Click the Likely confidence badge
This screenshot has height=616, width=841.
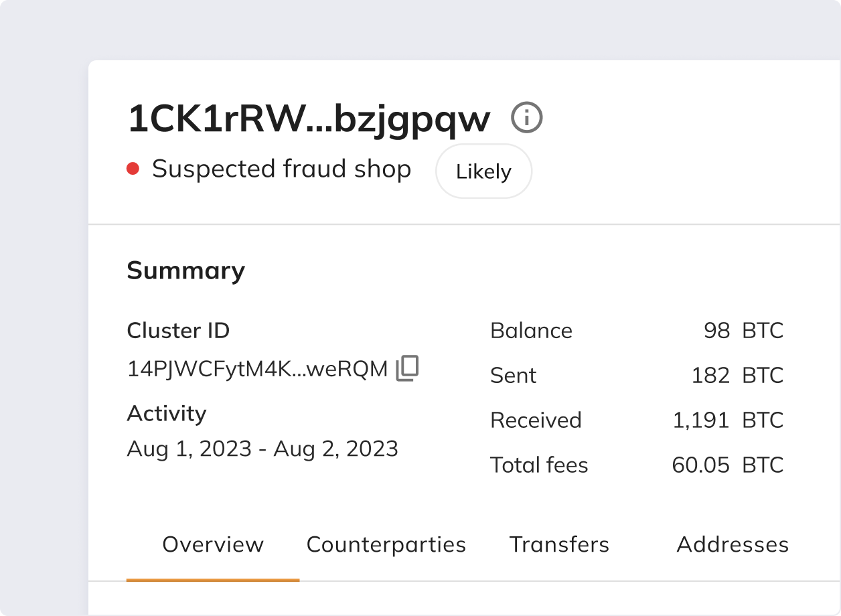(x=483, y=171)
